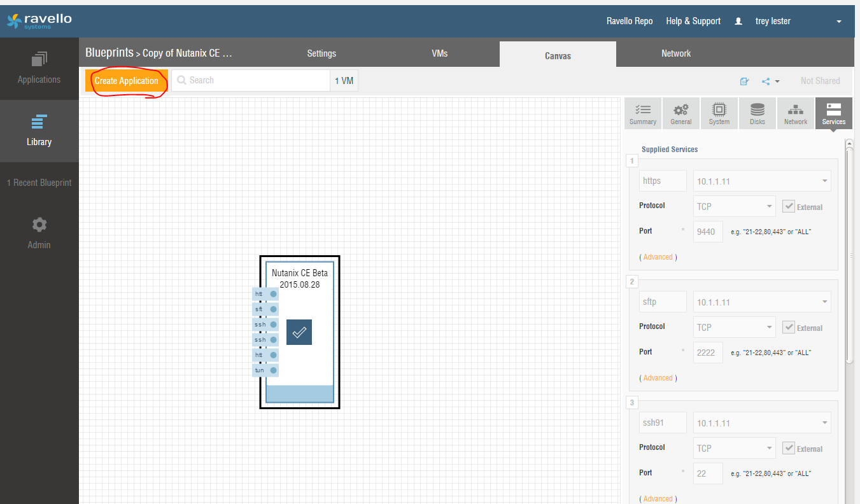Open the edit notes icon near Not Shared

point(744,81)
